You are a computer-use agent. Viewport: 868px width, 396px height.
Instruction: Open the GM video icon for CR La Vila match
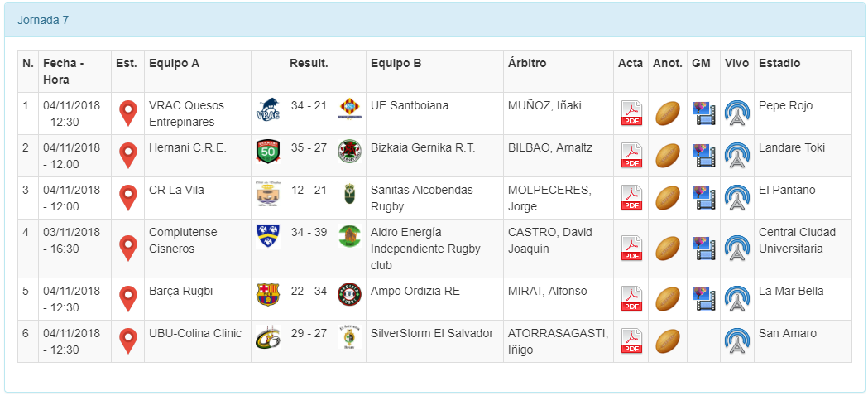pos(703,198)
